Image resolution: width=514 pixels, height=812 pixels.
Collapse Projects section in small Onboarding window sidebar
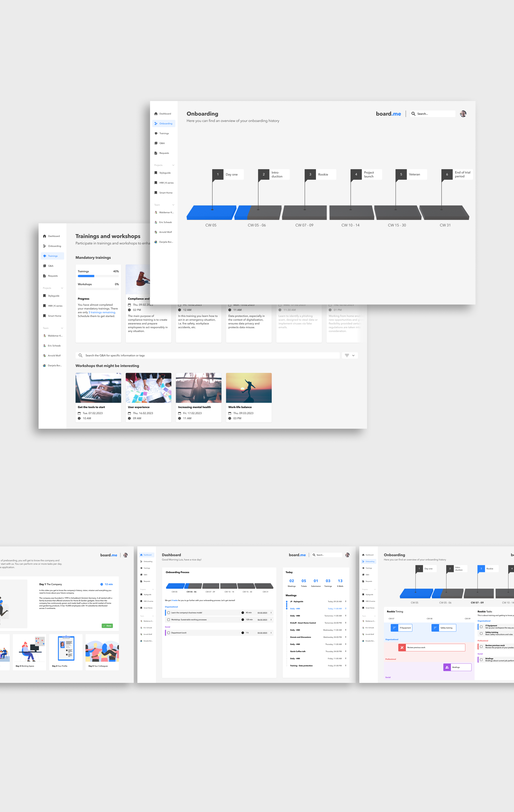(x=375, y=589)
